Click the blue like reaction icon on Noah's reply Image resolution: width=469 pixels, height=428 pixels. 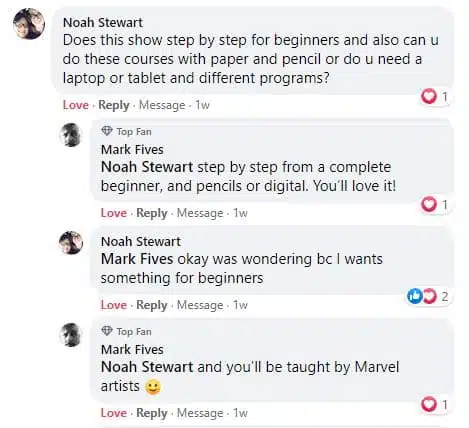(x=414, y=296)
